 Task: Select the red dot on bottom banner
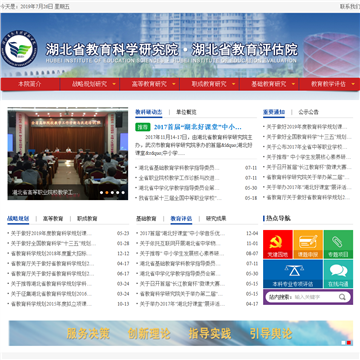[x=349, y=342]
